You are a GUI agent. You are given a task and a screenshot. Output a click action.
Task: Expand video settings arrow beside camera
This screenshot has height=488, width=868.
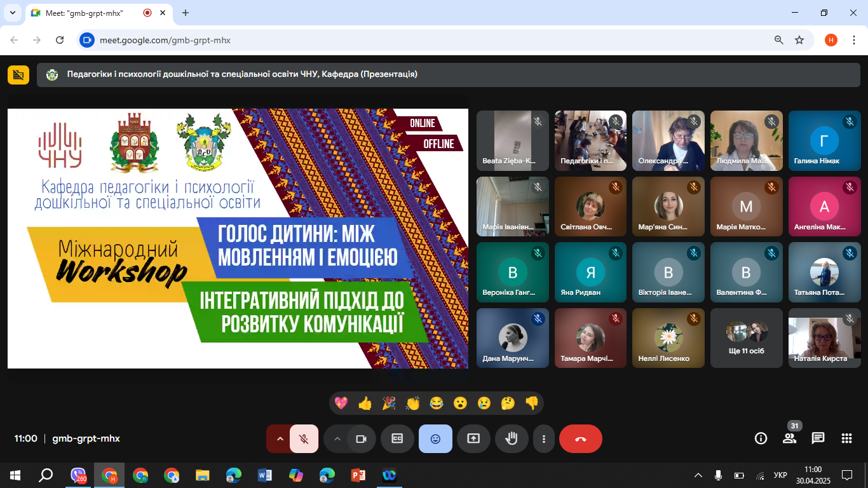pyautogui.click(x=337, y=438)
